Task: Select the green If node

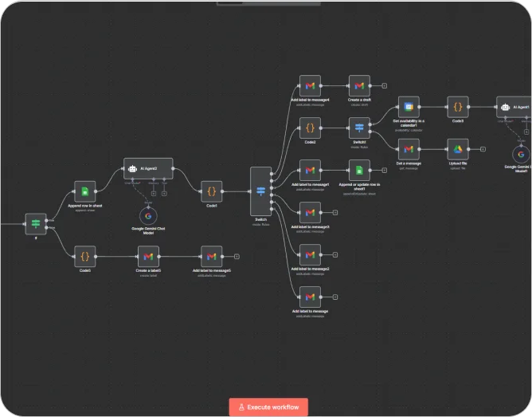Action: point(36,224)
